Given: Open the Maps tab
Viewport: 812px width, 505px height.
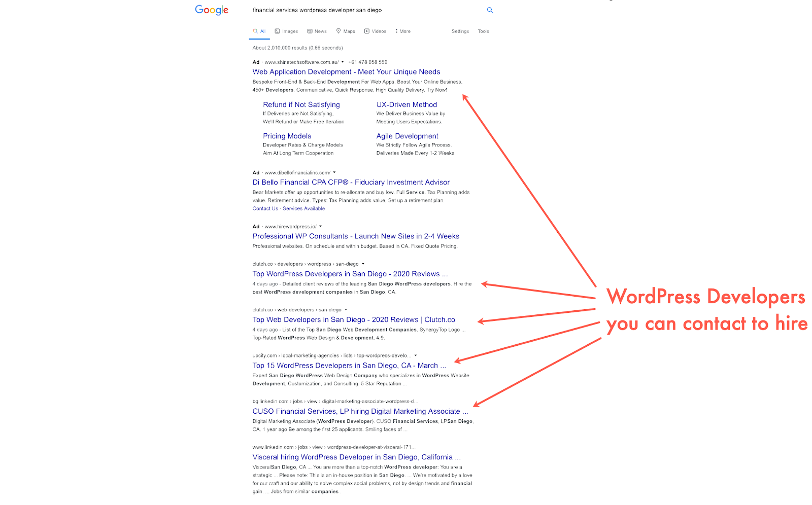Looking at the screenshot, I should 346,31.
